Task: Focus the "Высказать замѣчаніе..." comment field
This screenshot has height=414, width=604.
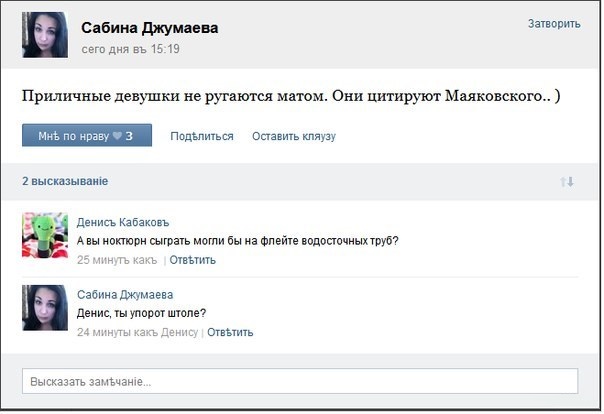Action: point(300,382)
